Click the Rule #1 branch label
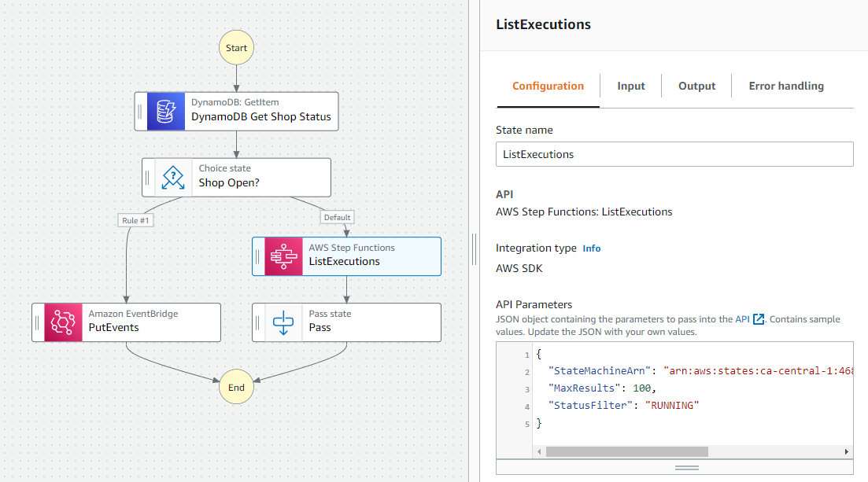Viewport: 868px width, 482px height. click(135, 220)
